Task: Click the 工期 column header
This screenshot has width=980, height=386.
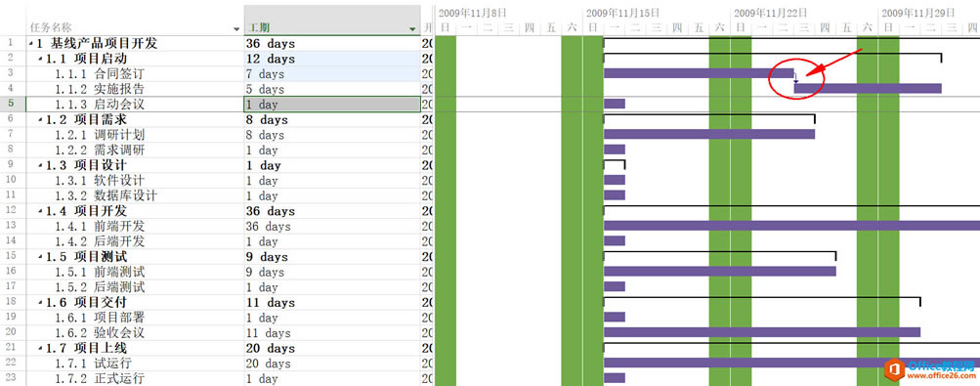Action: (332, 20)
